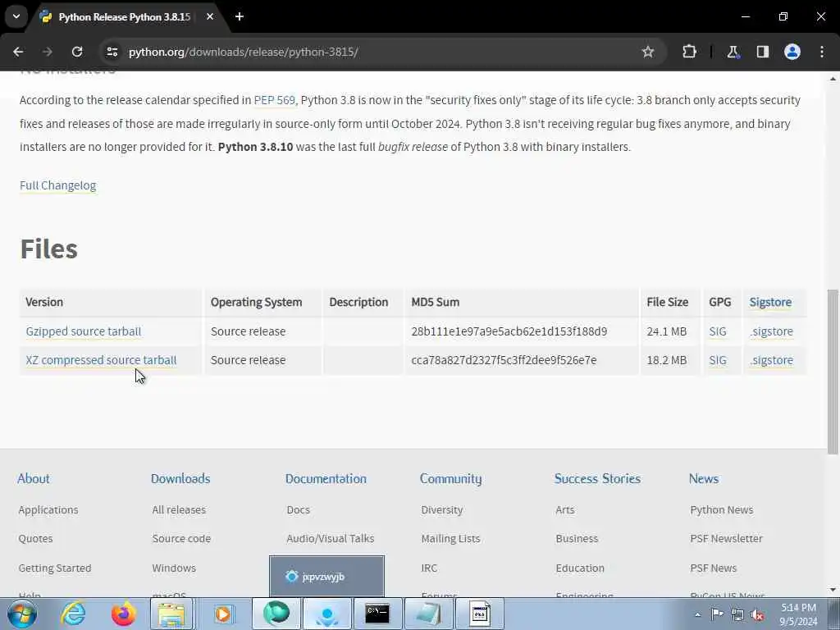Open the Sigstore column header link
The width and height of the screenshot is (840, 630).
pos(770,302)
